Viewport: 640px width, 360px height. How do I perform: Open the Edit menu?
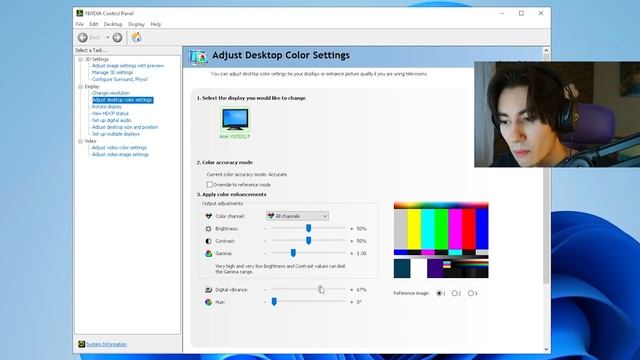click(x=94, y=24)
